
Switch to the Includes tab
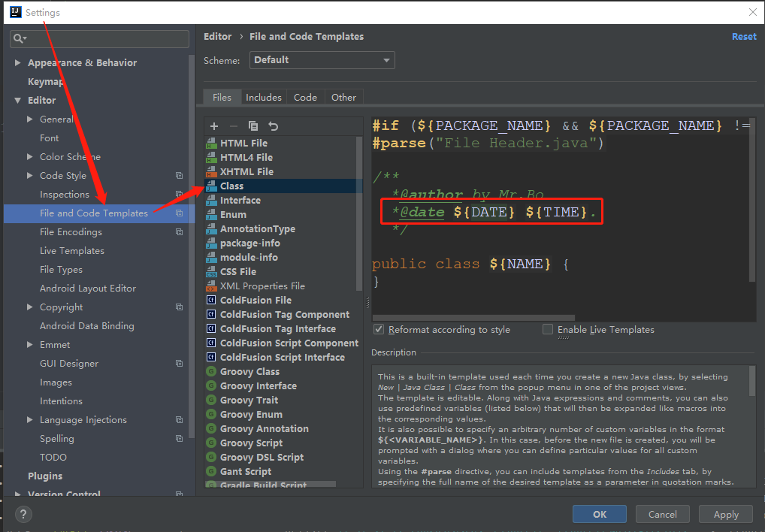[x=264, y=97]
